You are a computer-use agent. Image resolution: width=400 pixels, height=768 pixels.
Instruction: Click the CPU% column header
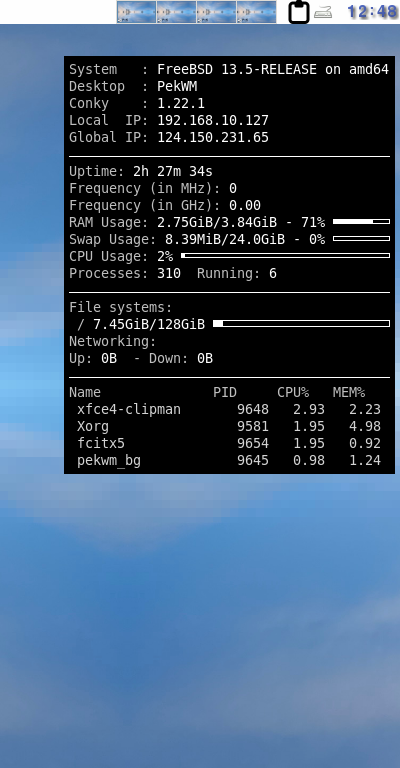(293, 392)
